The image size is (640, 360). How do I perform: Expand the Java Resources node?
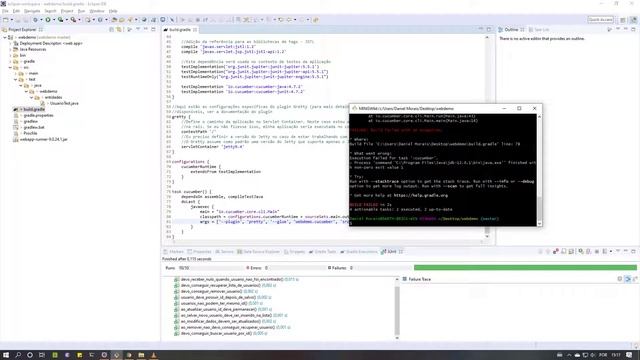click(x=10, y=49)
